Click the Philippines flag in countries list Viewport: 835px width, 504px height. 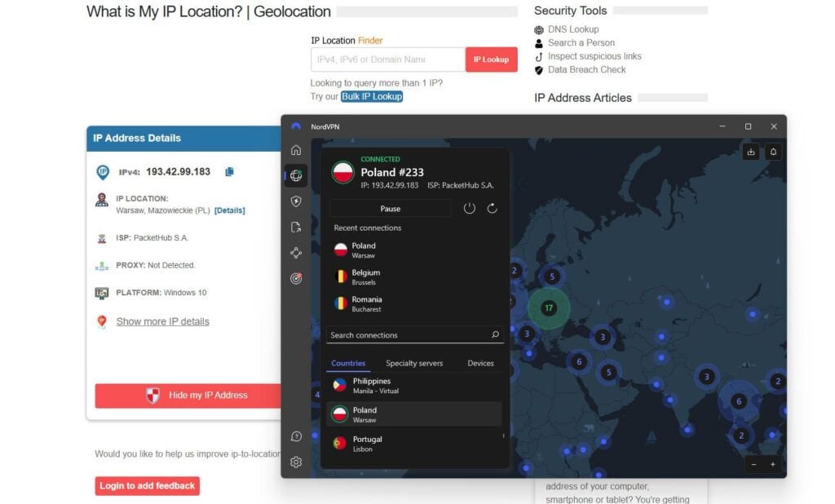pyautogui.click(x=340, y=385)
